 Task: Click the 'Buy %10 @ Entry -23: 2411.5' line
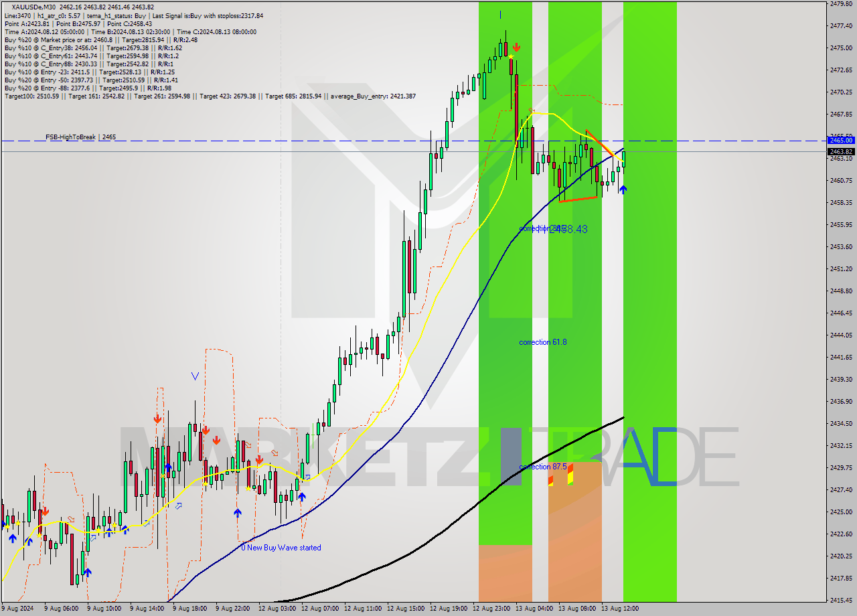point(90,72)
